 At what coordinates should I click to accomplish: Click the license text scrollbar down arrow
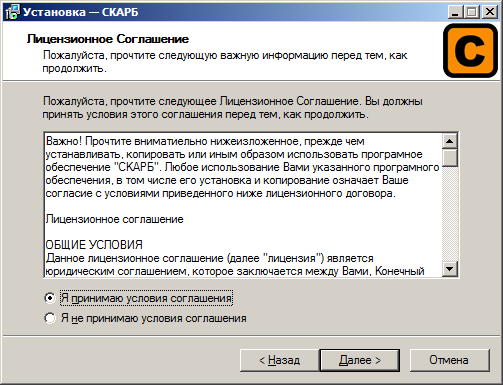click(x=450, y=268)
